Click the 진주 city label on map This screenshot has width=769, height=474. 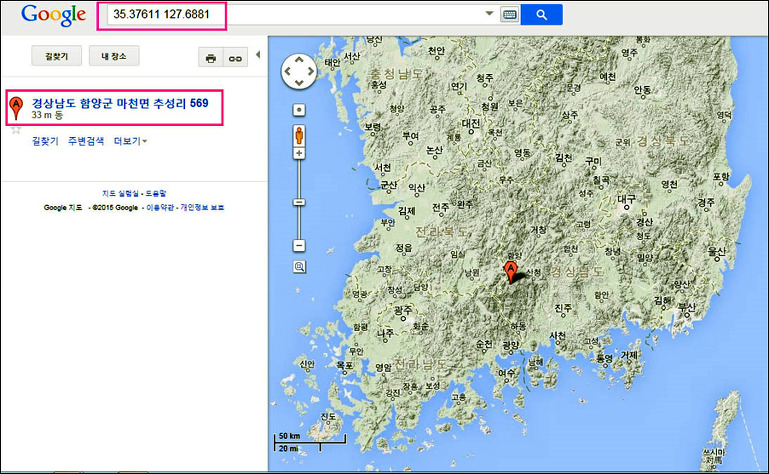[563, 308]
